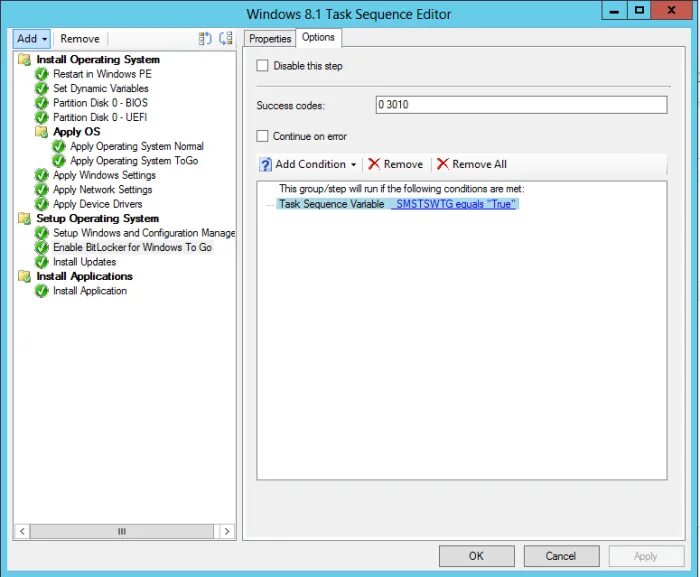Viewport: 700px width, 577px height.
Task: Click the move step down icon
Action: [x=226, y=39]
